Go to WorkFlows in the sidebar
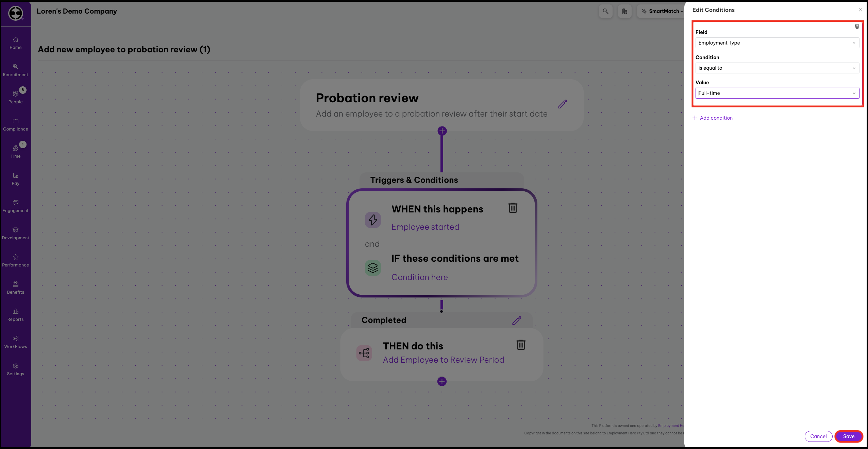Image resolution: width=868 pixels, height=449 pixels. click(16, 342)
